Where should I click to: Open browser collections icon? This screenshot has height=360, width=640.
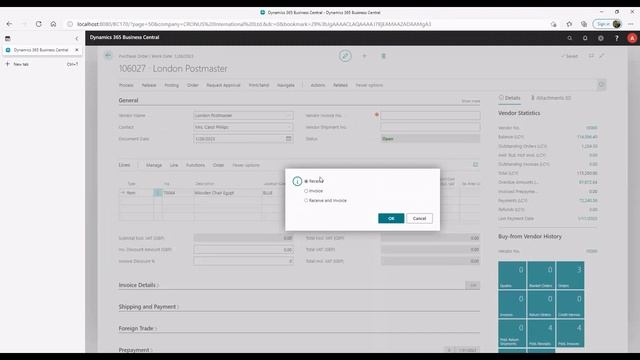click(584, 24)
